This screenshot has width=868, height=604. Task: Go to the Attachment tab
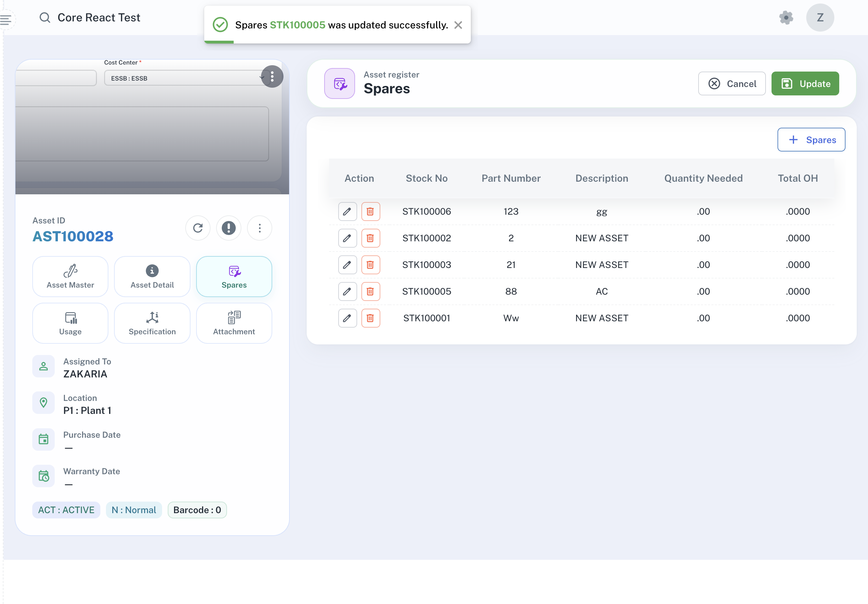click(234, 323)
